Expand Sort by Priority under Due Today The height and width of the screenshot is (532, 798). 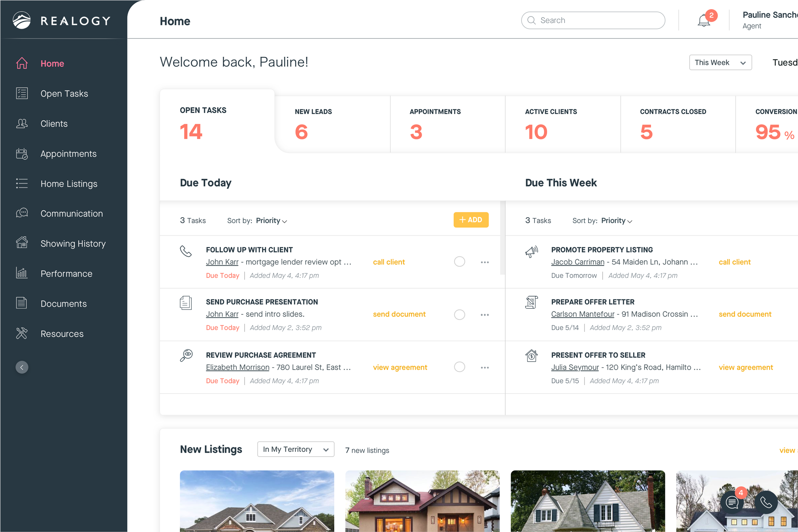point(272,221)
